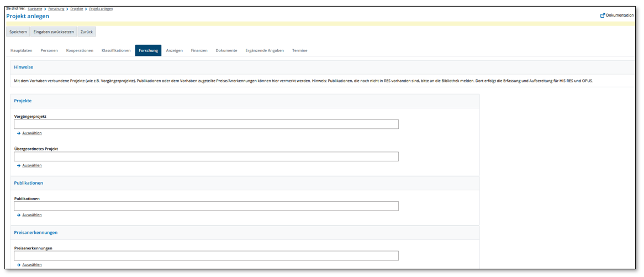Click arrow icon under Übergeordnetes Projekt field
Image resolution: width=644 pixels, height=277 pixels.
(x=19, y=166)
